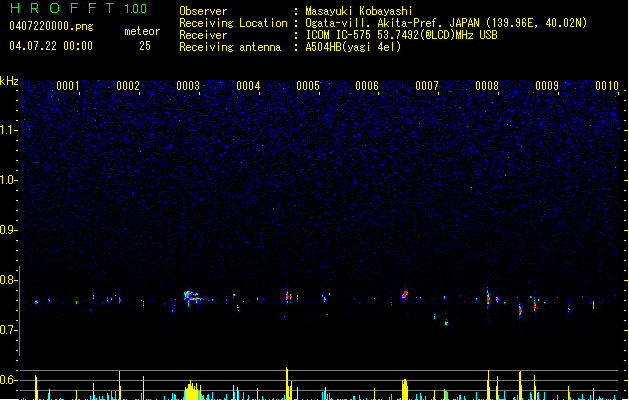Click the Receiving antenna label

(x=230, y=47)
